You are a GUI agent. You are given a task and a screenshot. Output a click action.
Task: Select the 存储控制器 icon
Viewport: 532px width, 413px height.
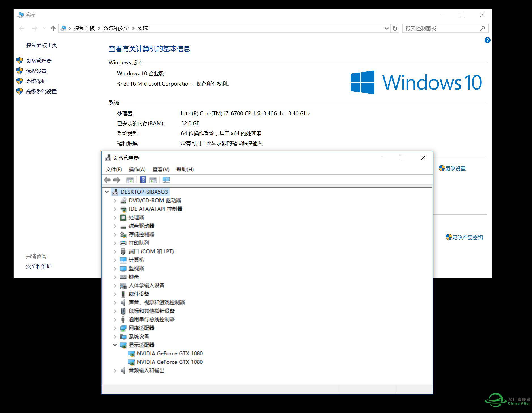click(x=123, y=234)
